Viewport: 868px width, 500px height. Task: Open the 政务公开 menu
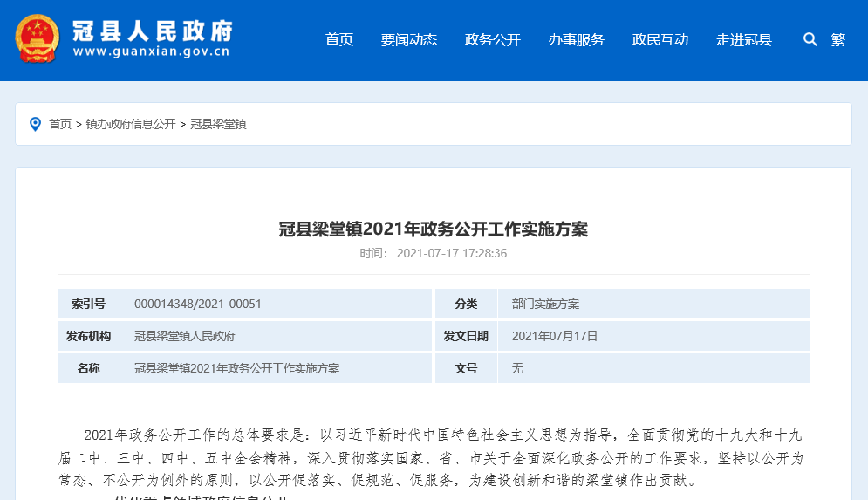coord(493,39)
